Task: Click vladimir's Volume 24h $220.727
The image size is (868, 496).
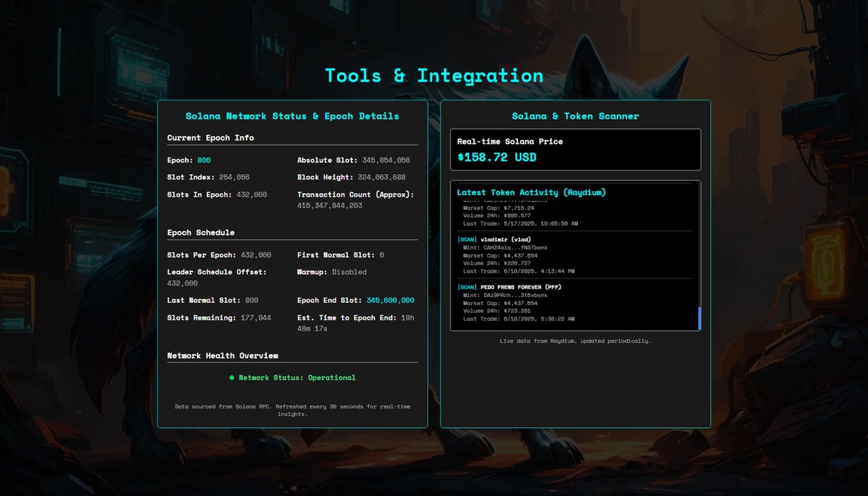Action: (x=496, y=263)
